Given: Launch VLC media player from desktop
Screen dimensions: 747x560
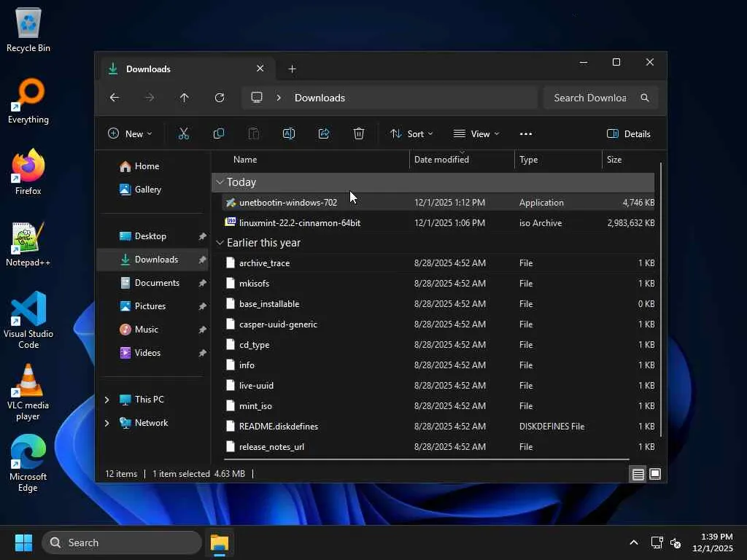Looking at the screenshot, I should pyautogui.click(x=28, y=392).
